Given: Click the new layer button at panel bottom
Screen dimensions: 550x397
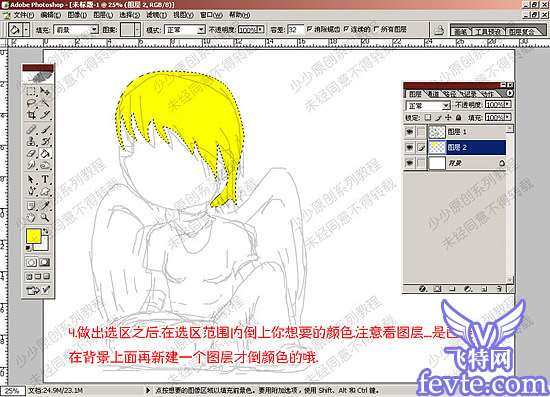Looking at the screenshot, I should 484,289.
